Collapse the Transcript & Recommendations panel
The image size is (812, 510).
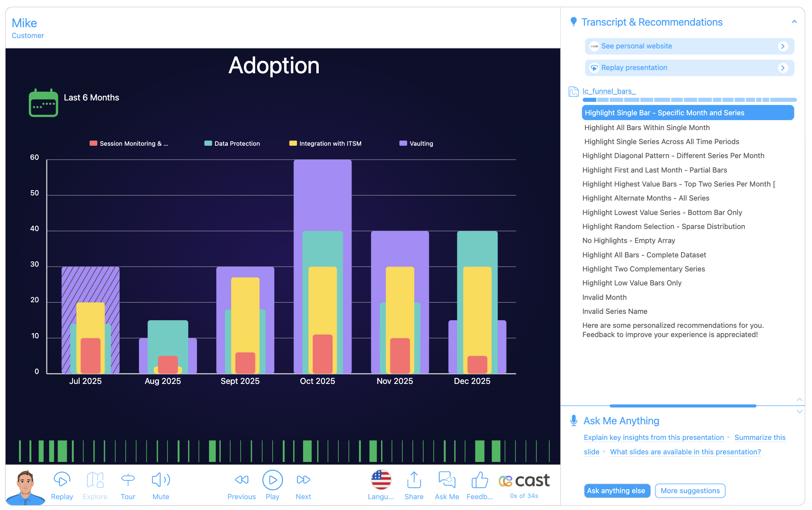794,22
